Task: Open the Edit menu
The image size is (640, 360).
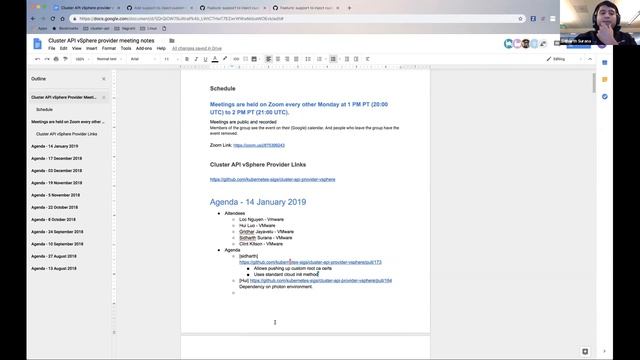Action: point(63,49)
